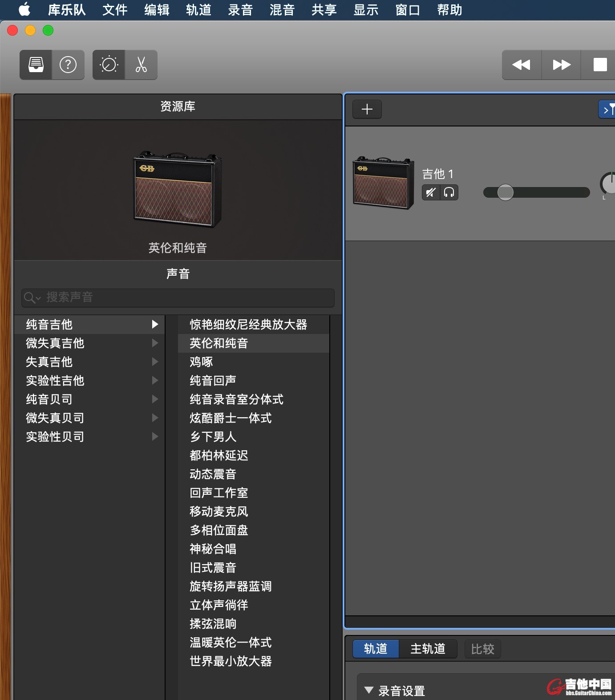Choose the 都柏林延迟 sound
Screen dimensions: 615x700
coord(254,455)
